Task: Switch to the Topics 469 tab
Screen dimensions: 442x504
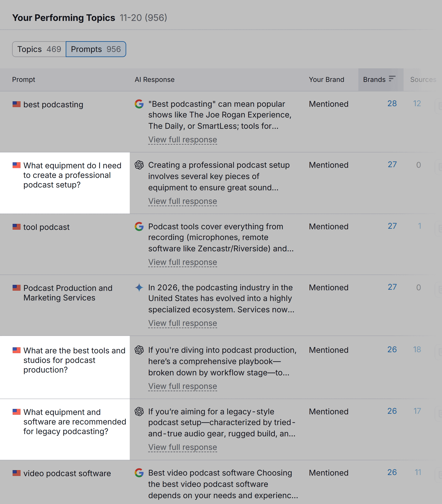Action: pos(39,49)
